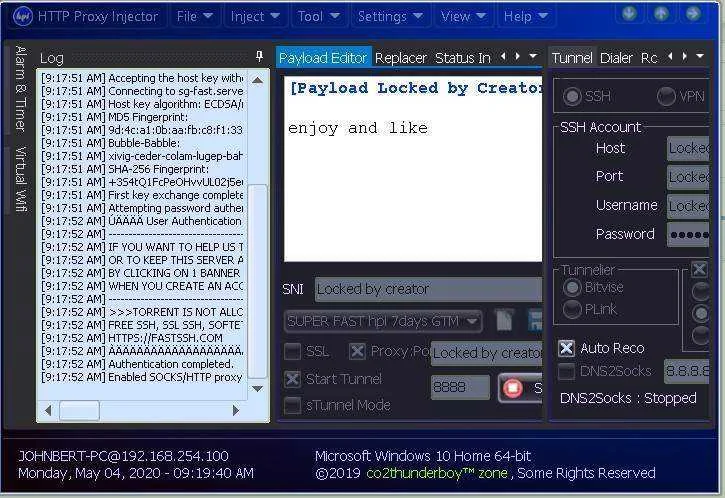Click log scrollbar down arrow

pyautogui.click(x=258, y=388)
